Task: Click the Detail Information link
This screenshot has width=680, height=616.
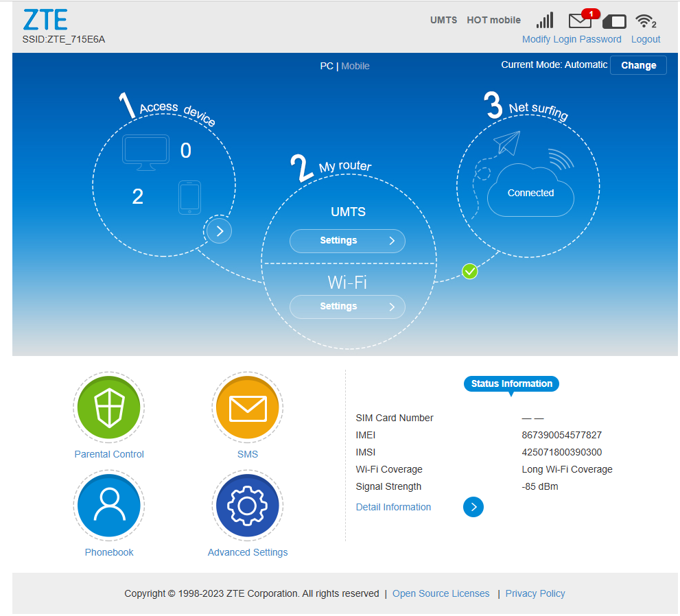Action: click(393, 507)
